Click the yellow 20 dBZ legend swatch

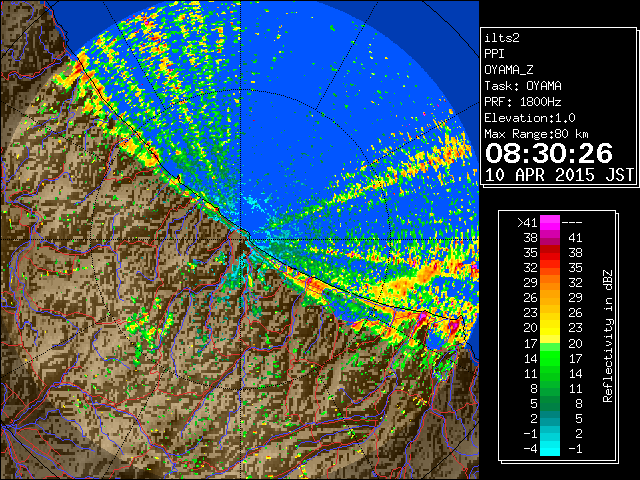tap(550, 328)
